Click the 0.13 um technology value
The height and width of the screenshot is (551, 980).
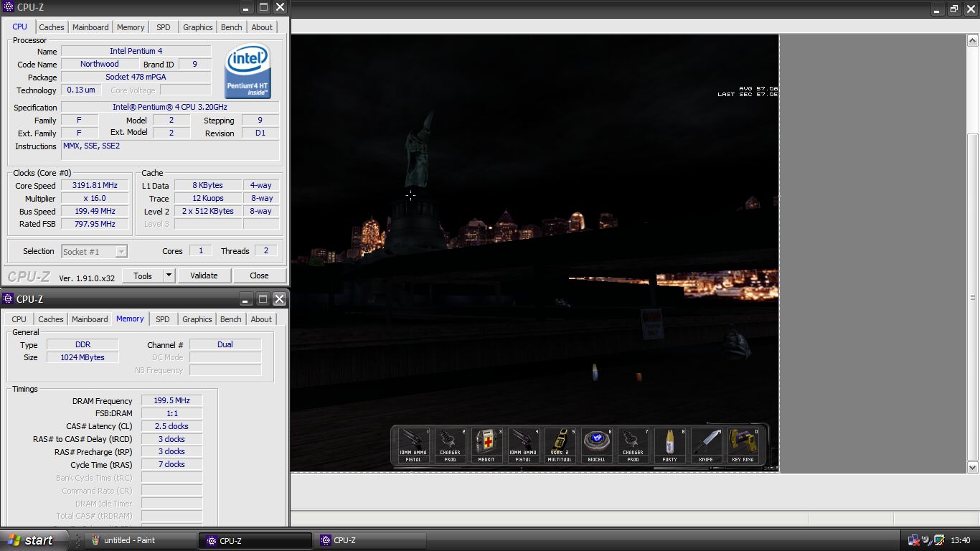click(81, 90)
